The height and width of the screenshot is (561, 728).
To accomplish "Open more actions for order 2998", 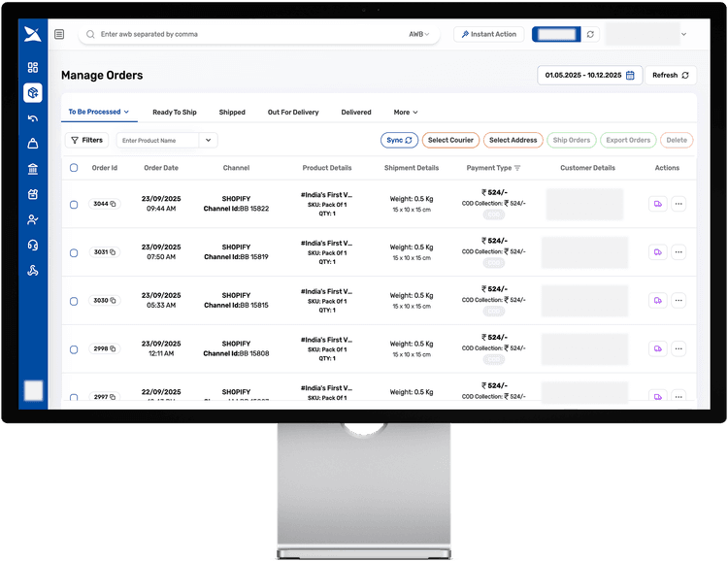I will tap(678, 348).
